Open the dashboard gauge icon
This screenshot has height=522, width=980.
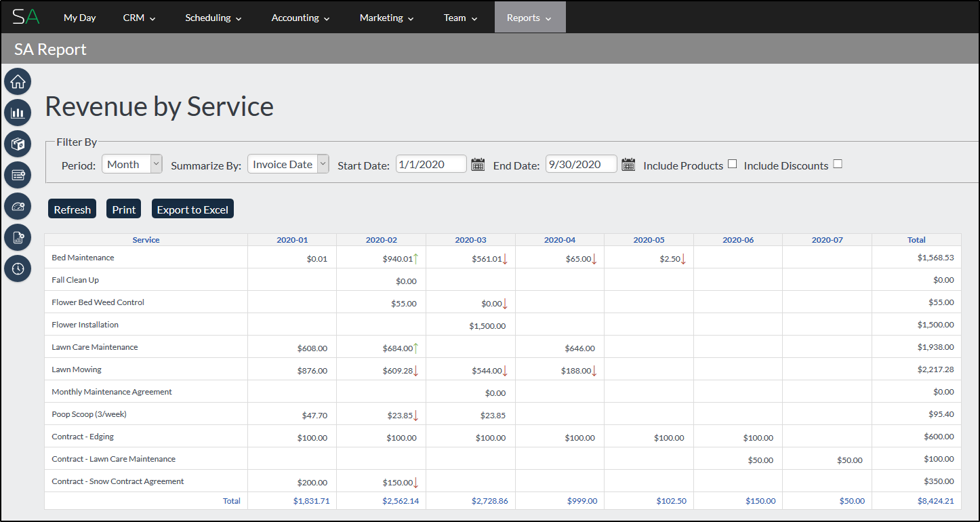tap(18, 206)
